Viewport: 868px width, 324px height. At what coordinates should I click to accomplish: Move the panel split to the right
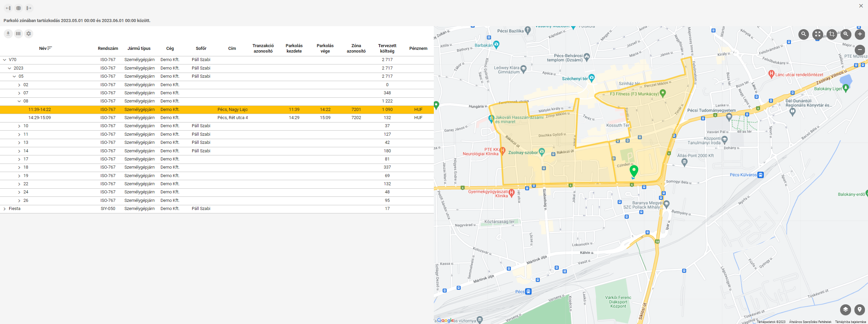coord(29,8)
